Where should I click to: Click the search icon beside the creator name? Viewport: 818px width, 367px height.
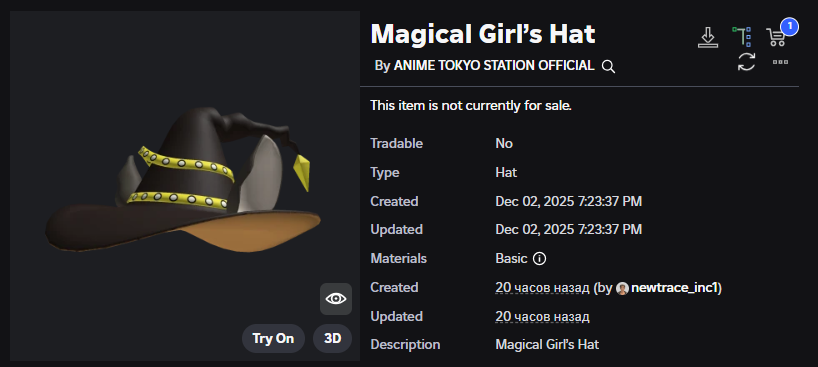[608, 66]
